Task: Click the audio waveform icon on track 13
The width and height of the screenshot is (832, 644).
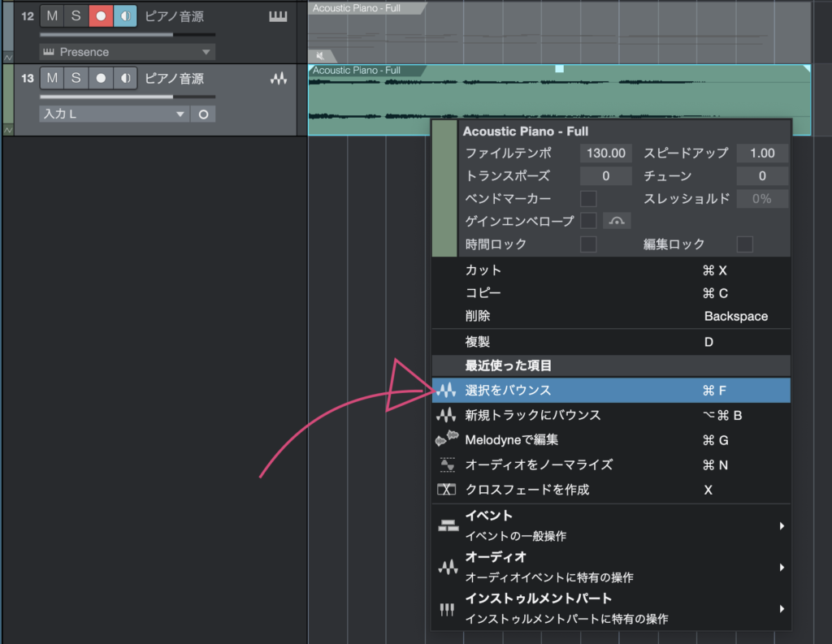Action: click(x=278, y=79)
